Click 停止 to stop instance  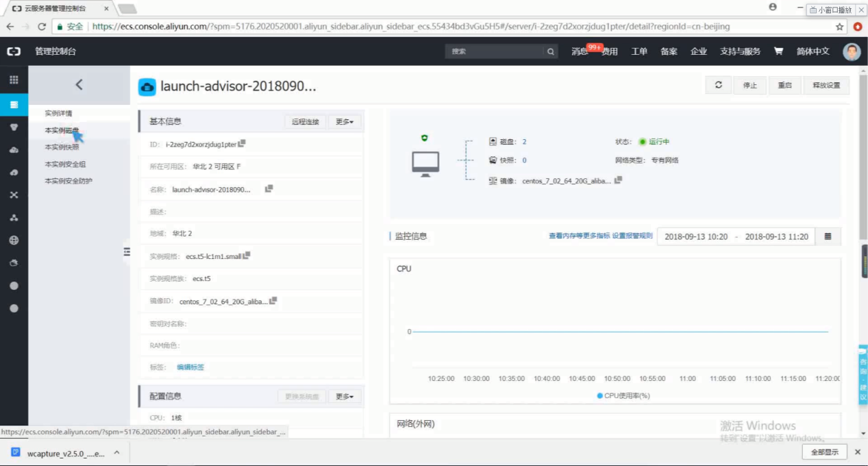click(750, 85)
